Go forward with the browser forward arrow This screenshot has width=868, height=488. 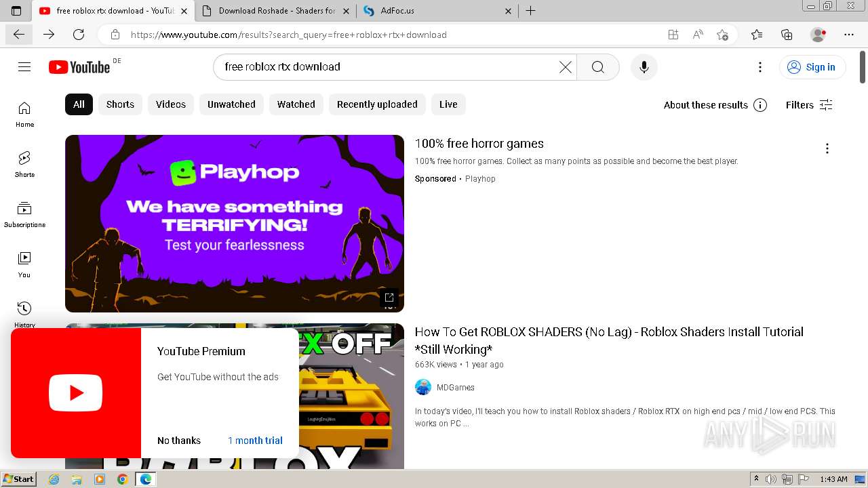coord(49,35)
